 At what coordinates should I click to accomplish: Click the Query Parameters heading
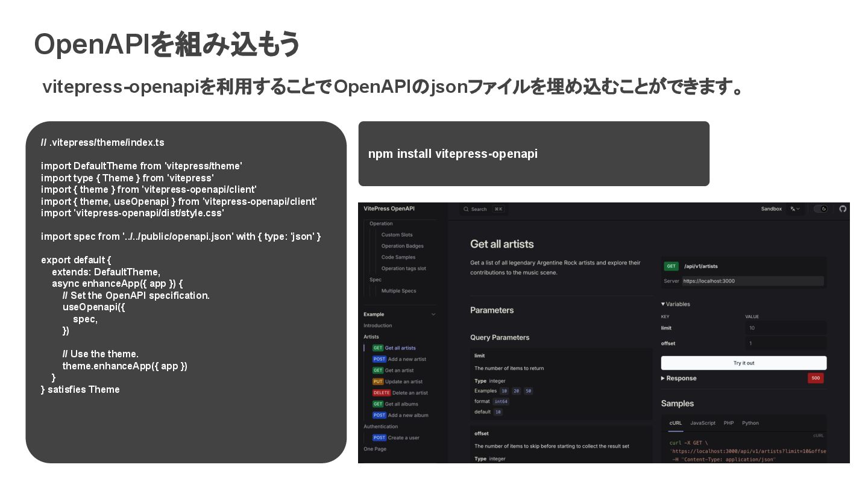500,337
